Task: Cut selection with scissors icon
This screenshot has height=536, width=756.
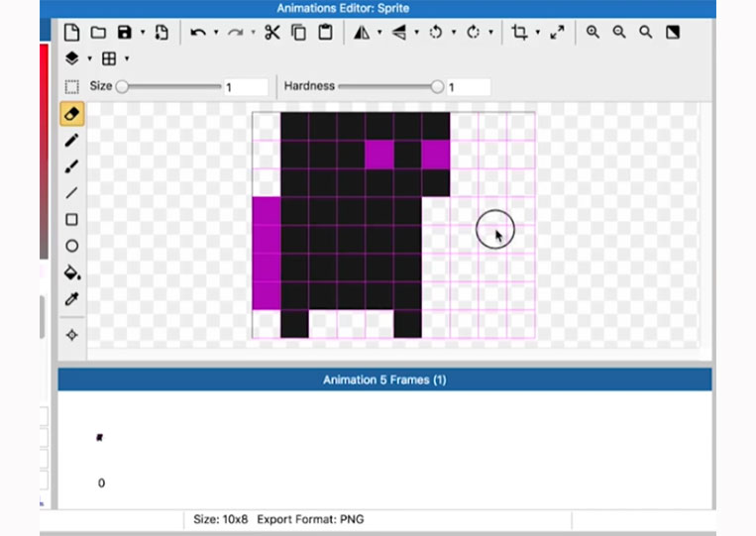Action: tap(272, 33)
